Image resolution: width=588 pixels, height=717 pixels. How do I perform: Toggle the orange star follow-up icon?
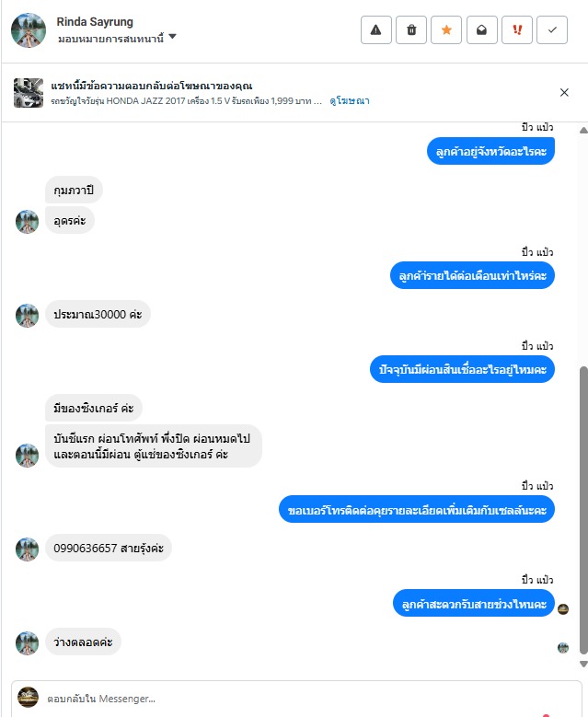point(446,30)
